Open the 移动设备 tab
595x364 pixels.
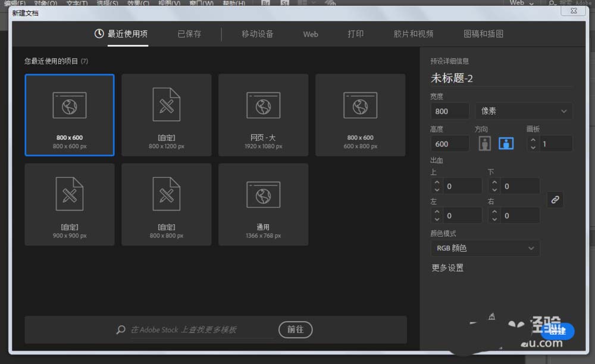point(257,34)
